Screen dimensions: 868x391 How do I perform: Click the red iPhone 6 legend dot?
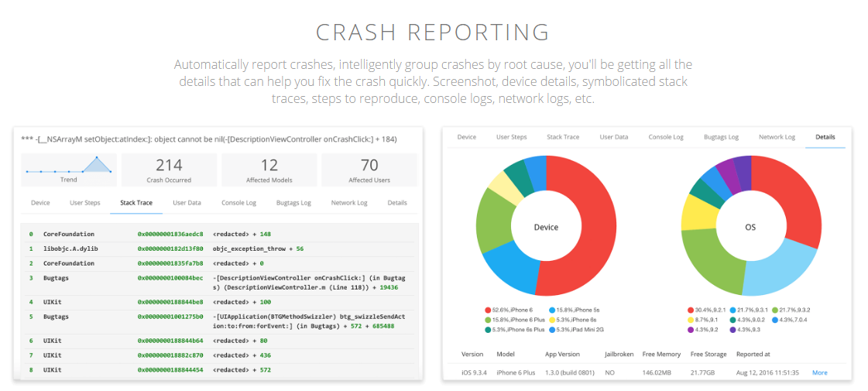coord(488,310)
